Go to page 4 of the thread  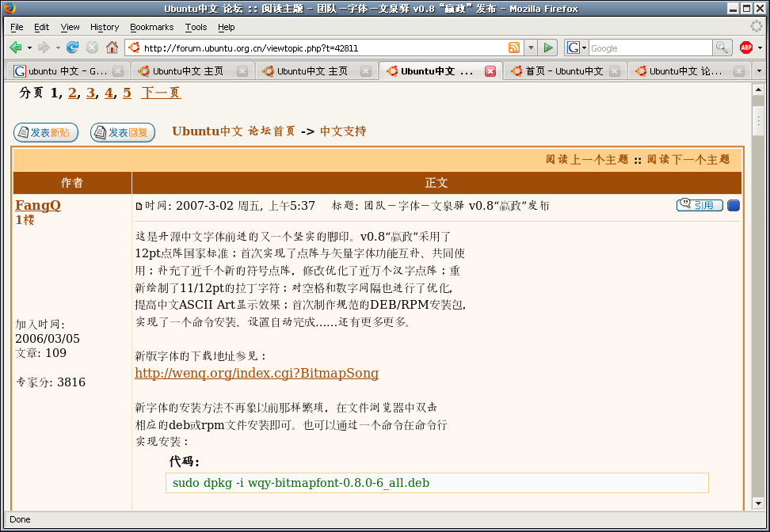(109, 93)
